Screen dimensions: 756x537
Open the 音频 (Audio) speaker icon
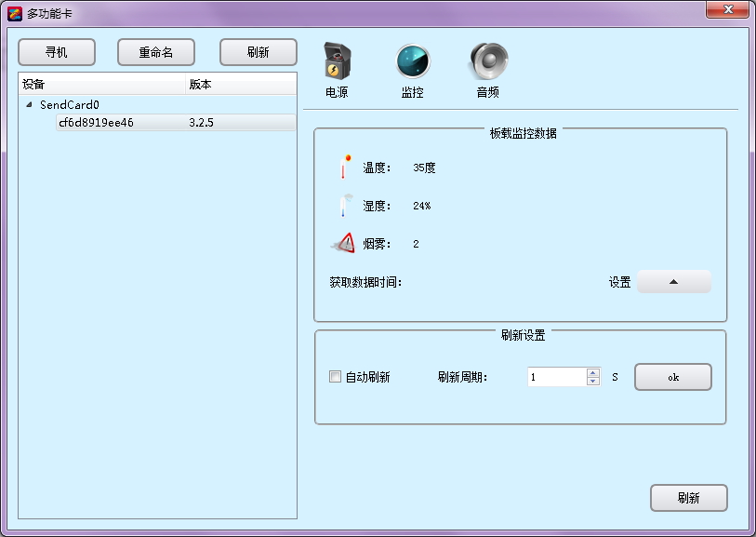[487, 62]
